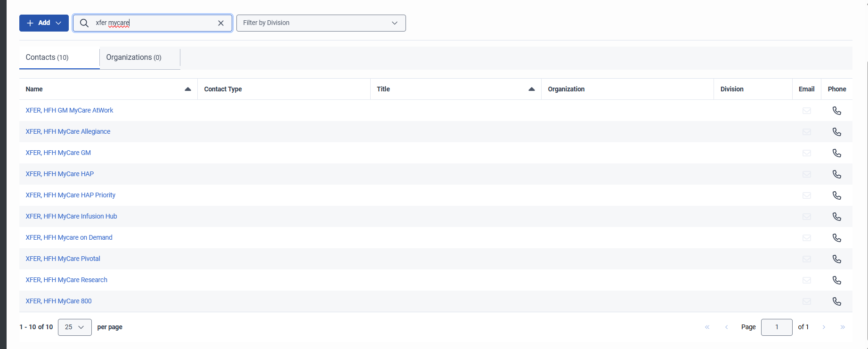Open XFER, HFH Mycare on Demand contact
Screen dimensions: 868x349
tap(69, 237)
